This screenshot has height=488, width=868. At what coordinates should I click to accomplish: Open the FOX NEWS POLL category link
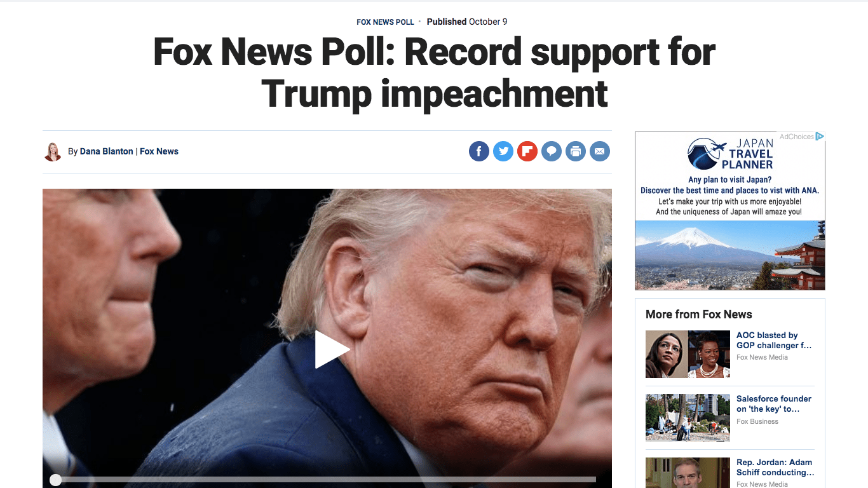(385, 22)
